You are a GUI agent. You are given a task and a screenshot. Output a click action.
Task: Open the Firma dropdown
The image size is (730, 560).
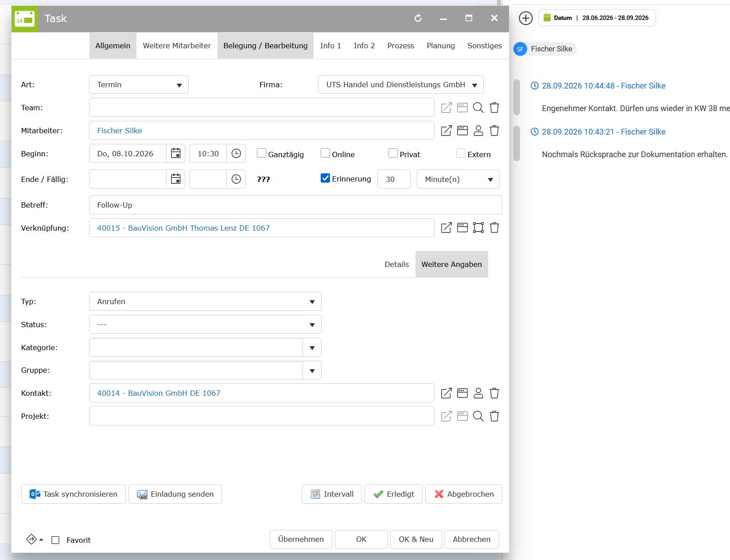coord(401,85)
